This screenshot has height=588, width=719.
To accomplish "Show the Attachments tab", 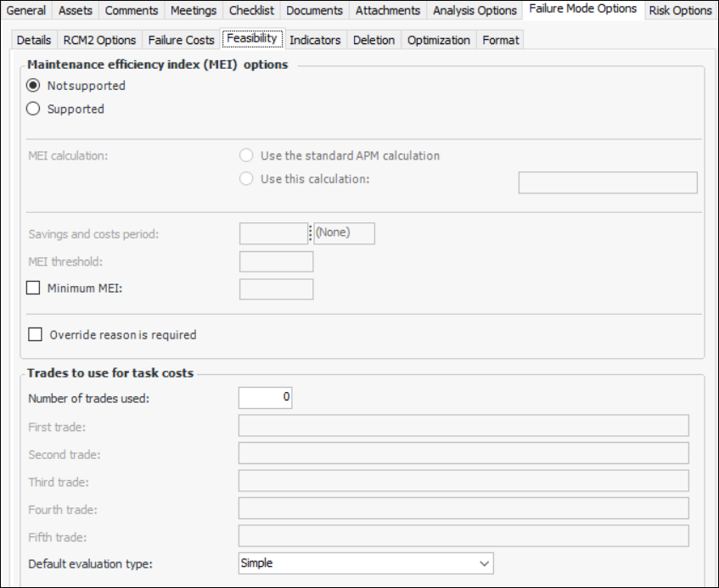I will [x=387, y=10].
